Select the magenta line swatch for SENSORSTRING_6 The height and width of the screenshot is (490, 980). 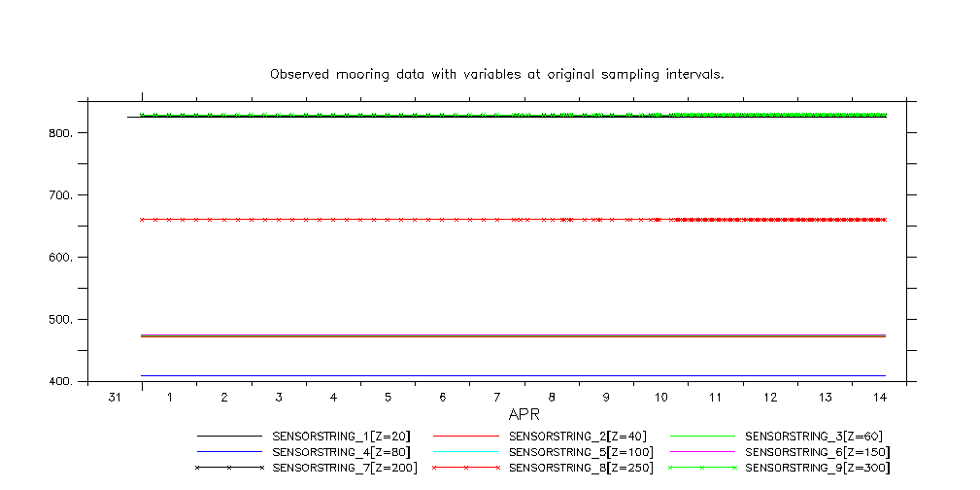[701, 452]
